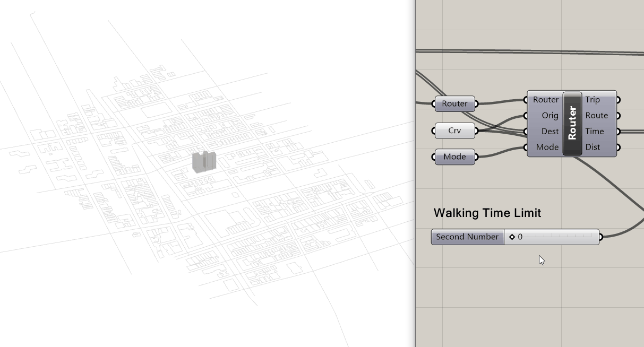Click the Second Number slider name label
644x347 pixels.
[x=467, y=237]
